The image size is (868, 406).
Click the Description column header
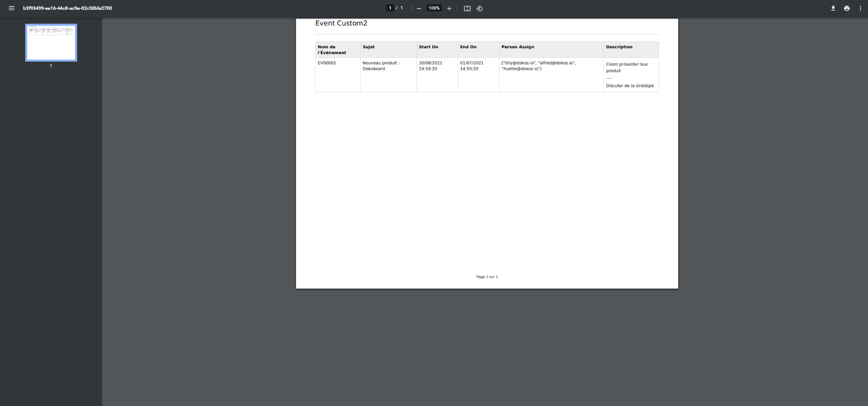pyautogui.click(x=619, y=47)
